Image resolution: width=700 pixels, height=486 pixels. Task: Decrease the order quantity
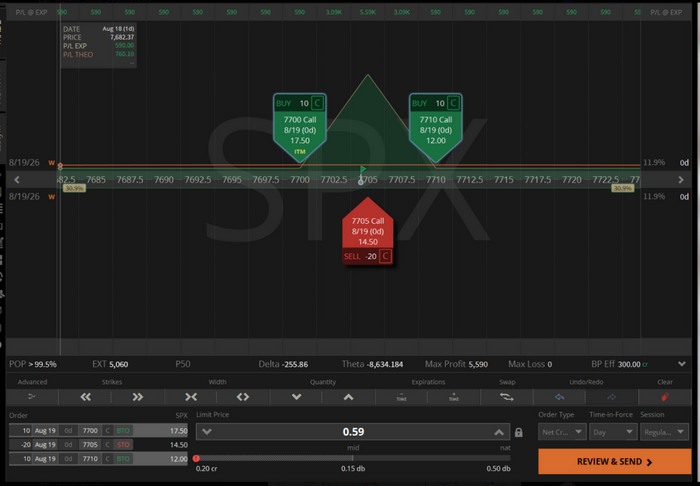click(x=296, y=397)
